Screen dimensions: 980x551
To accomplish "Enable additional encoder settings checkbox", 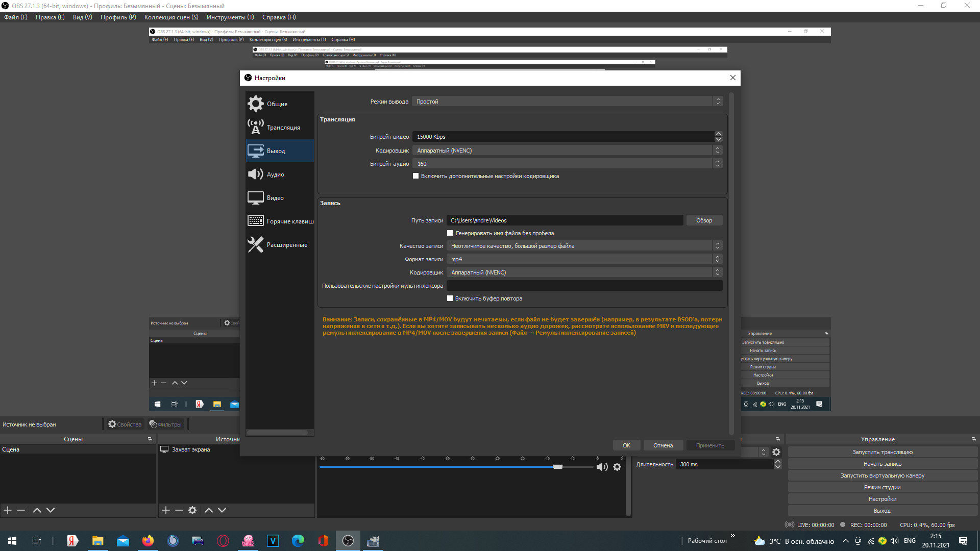I will click(416, 176).
